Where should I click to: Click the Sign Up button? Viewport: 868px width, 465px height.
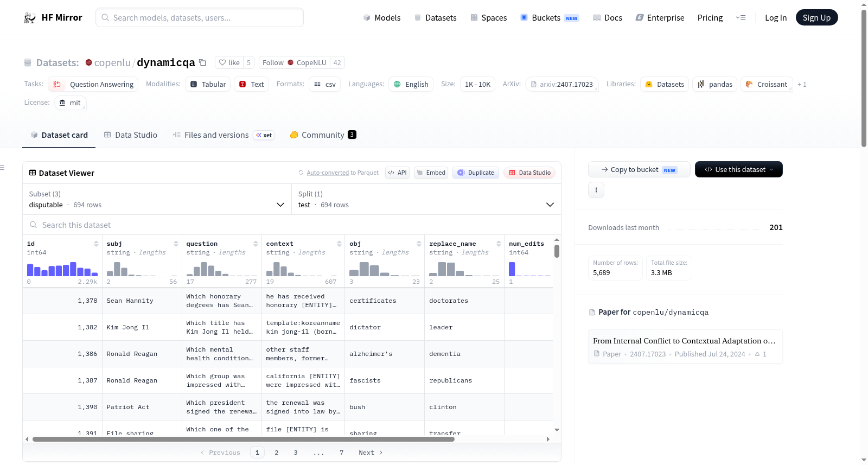816,17
